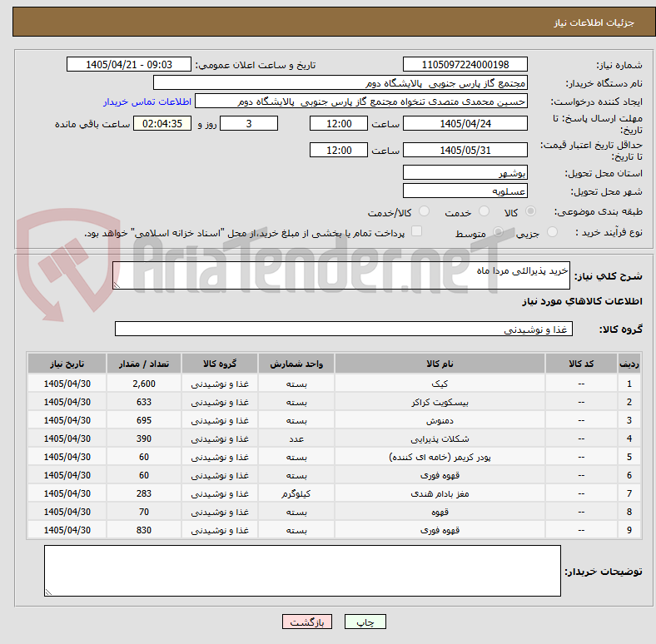Select the کیک item name in row 1

pyautogui.click(x=440, y=384)
